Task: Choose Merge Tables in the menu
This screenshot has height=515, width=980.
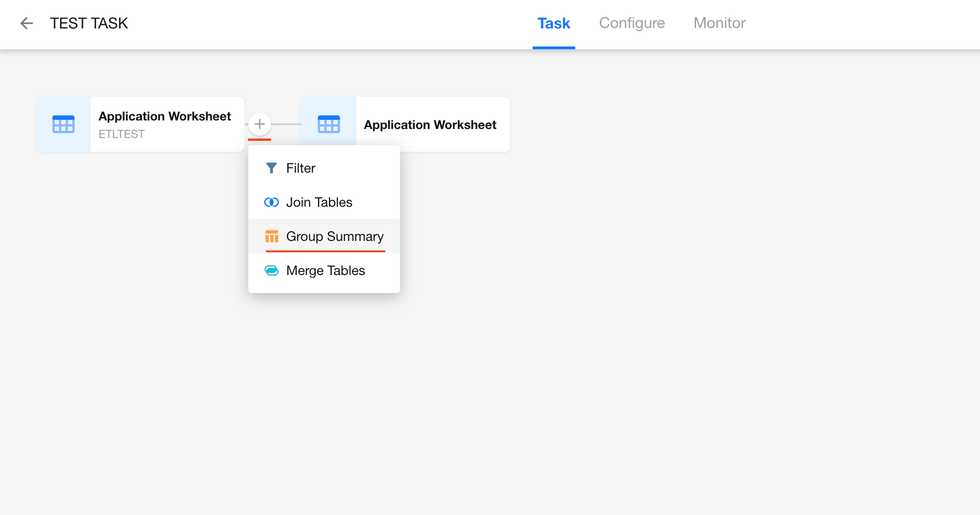Action: click(x=326, y=271)
